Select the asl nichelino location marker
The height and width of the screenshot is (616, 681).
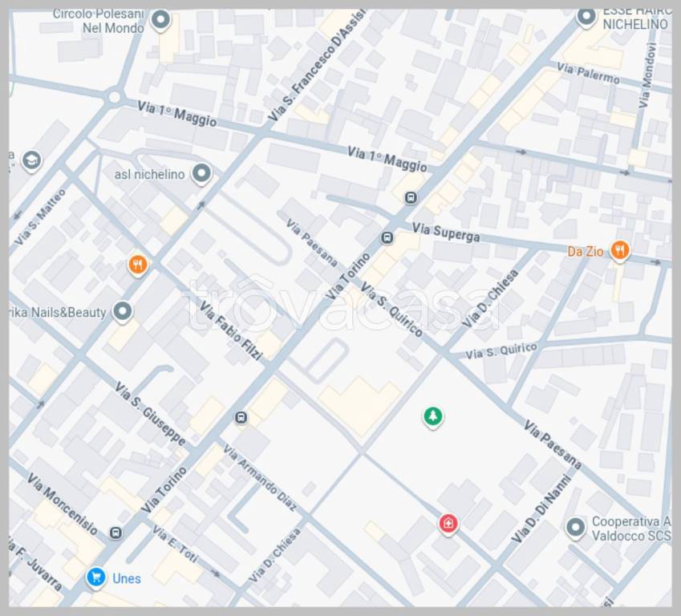[x=201, y=173]
